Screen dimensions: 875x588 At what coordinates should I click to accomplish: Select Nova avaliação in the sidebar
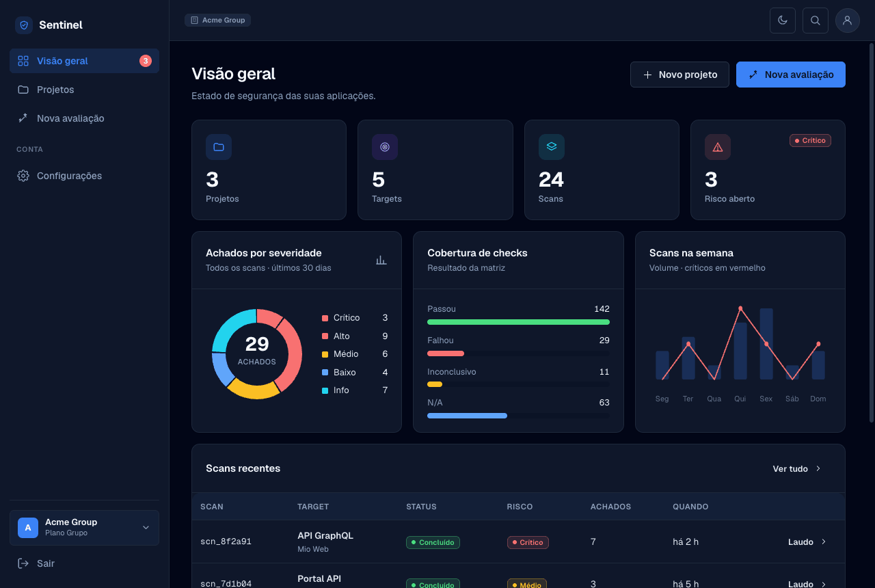(85, 118)
